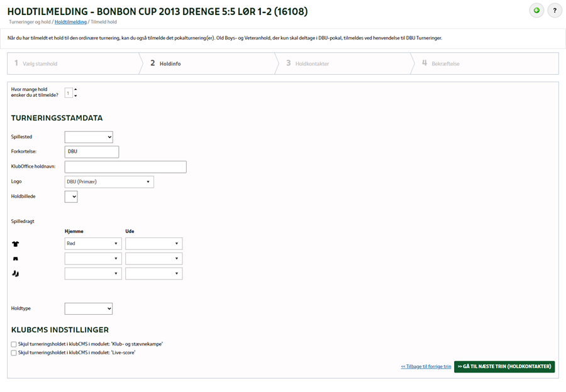This screenshot has height=392, width=566.
Task: Click the KlubOffice holdnavn text field
Action: click(x=126, y=167)
